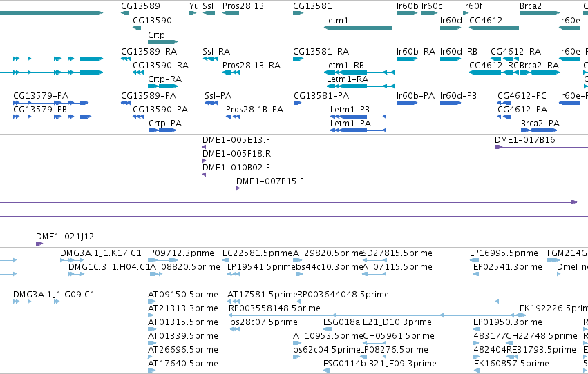Click EST bs28c07.5prime
The width and height of the screenshot is (588, 374).
(235, 329)
